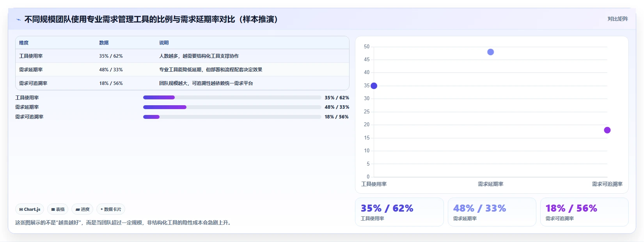The image size is (644, 242).
Task: Click the 进度 tag chip
Action: (x=82, y=209)
